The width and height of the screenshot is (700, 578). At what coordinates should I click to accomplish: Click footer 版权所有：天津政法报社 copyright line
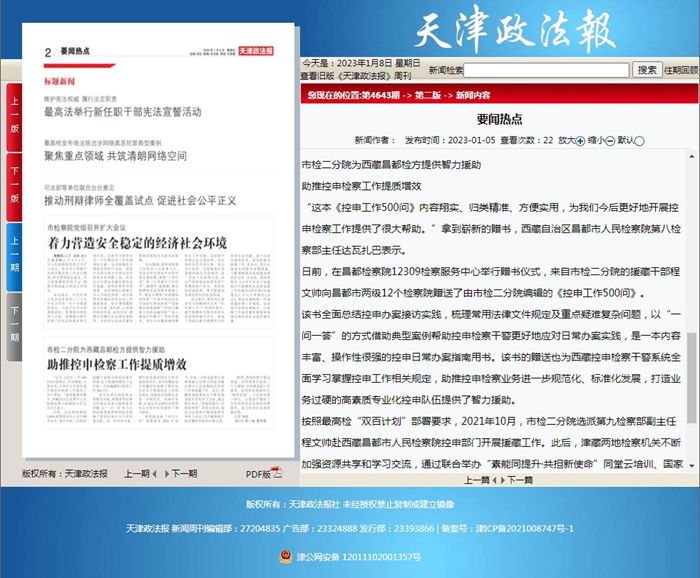click(350, 504)
